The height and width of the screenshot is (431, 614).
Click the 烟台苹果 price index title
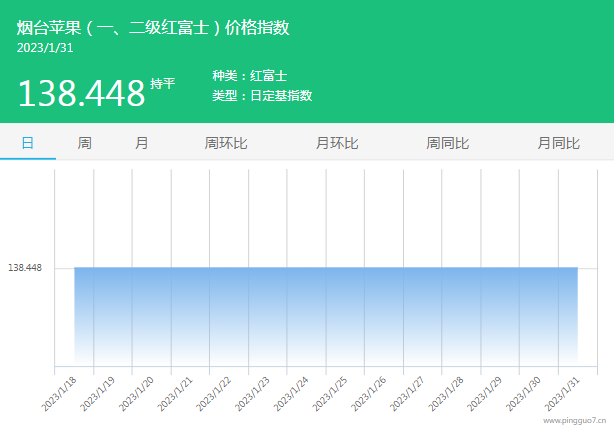pyautogui.click(x=153, y=28)
